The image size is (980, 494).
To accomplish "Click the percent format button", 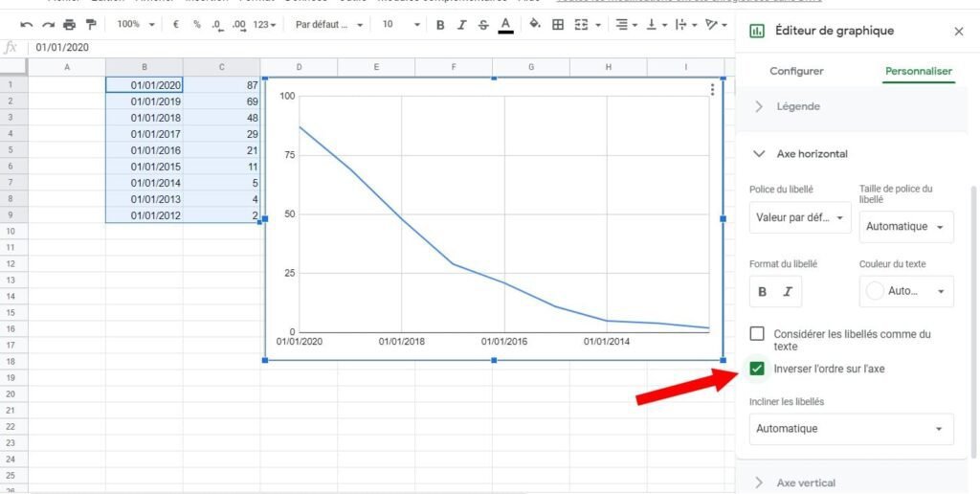I will click(197, 24).
